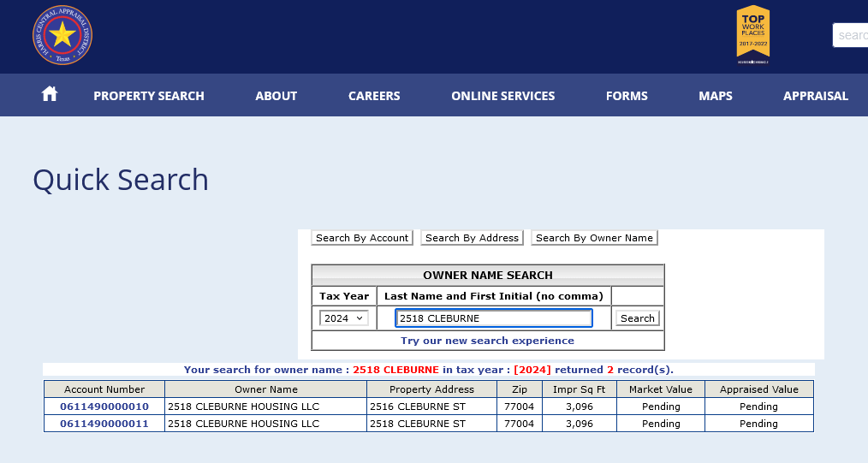
Task: Select the 2516 CLEBURNE ST address cell
Action: pyautogui.click(x=431, y=407)
